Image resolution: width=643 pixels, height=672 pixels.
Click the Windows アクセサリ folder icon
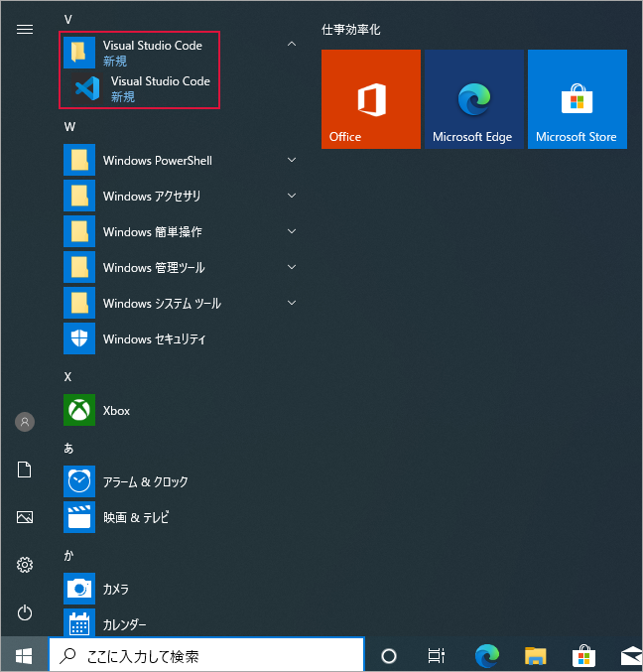tap(79, 196)
